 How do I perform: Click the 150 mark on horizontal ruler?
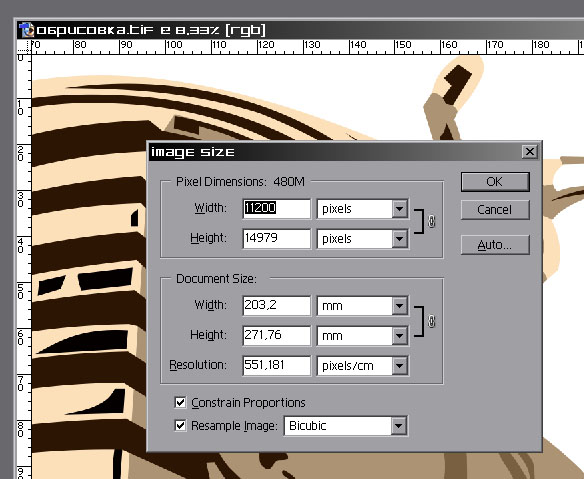point(403,45)
